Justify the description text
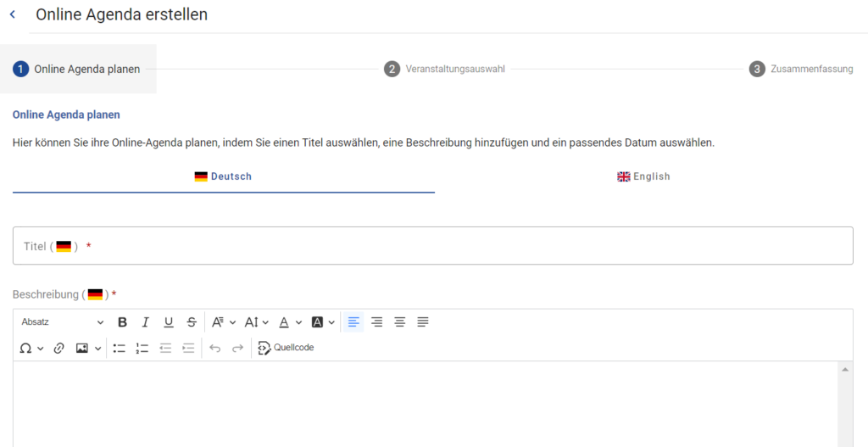868x447 pixels. click(x=423, y=322)
